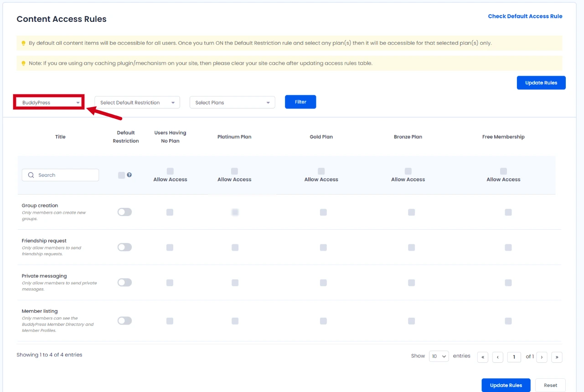Check Member listing for Users Having No Plan
Image resolution: width=584 pixels, height=392 pixels.
click(170, 321)
